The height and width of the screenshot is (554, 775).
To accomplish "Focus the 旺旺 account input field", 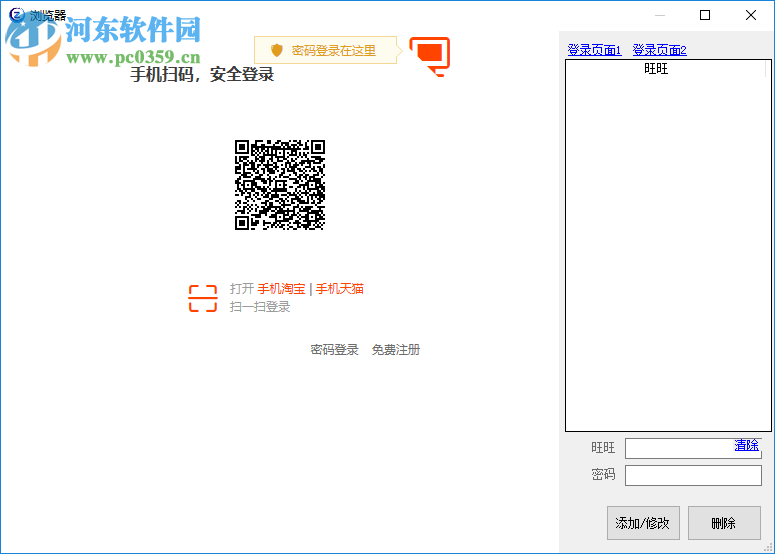I will pos(693,448).
